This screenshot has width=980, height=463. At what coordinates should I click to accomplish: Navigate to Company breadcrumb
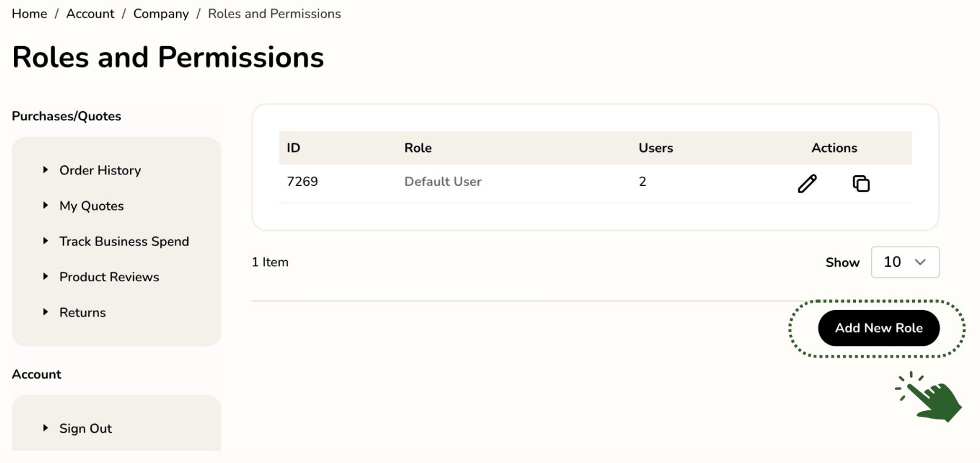[x=161, y=13]
